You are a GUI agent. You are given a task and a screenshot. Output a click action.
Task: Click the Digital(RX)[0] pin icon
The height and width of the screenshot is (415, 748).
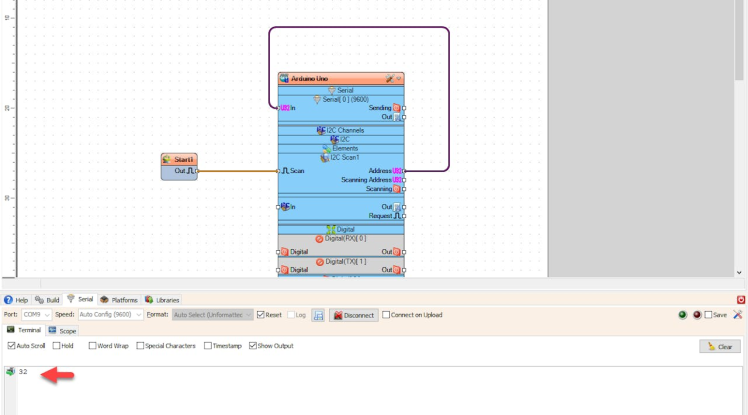[320, 238]
